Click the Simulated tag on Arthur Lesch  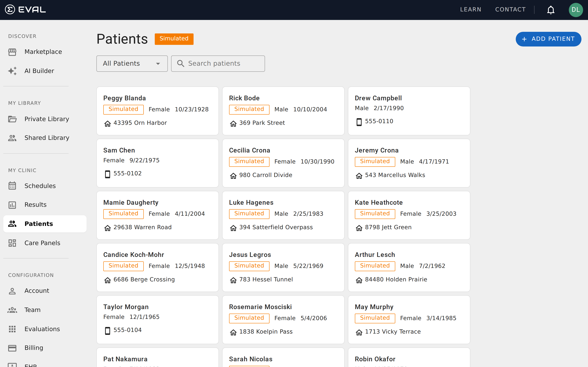pyautogui.click(x=375, y=266)
